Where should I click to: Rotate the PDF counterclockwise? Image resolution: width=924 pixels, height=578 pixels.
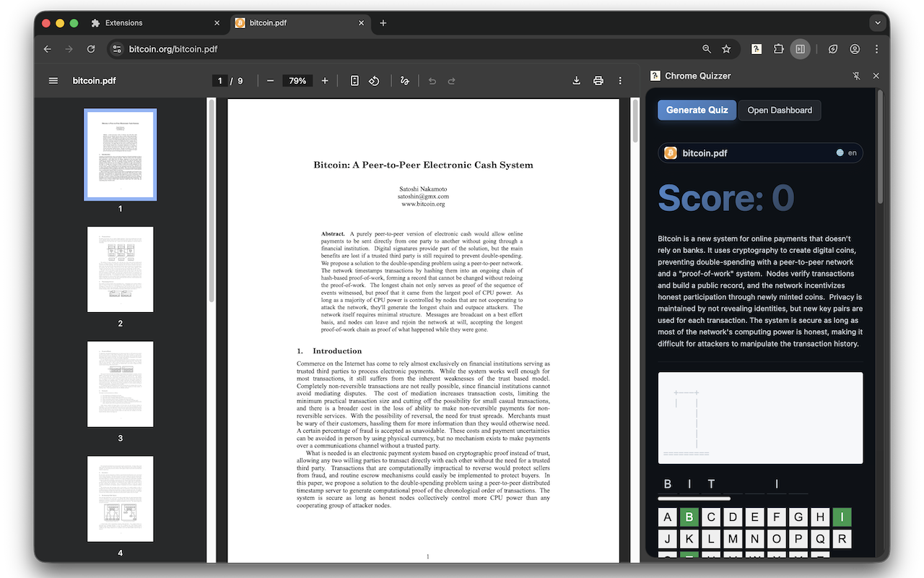point(374,80)
